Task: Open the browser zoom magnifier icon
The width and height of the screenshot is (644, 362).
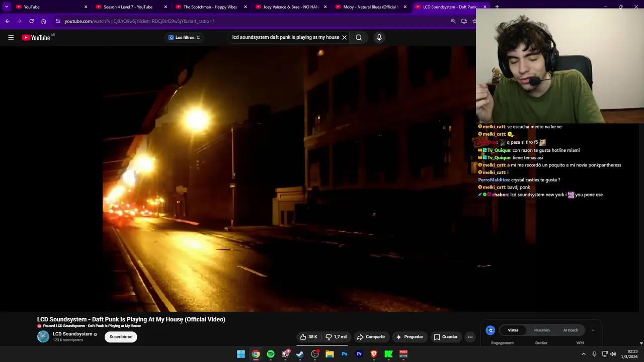Action: pyautogui.click(x=453, y=21)
